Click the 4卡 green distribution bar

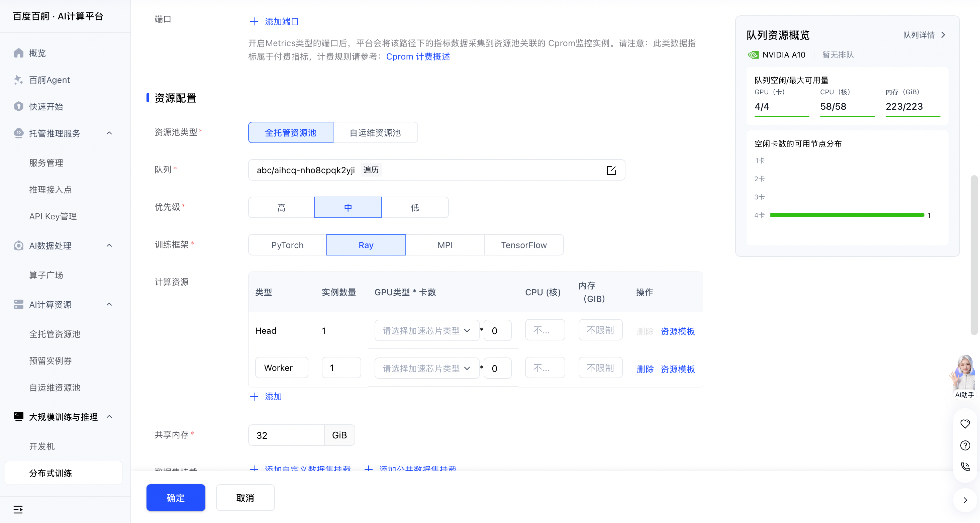pos(847,215)
